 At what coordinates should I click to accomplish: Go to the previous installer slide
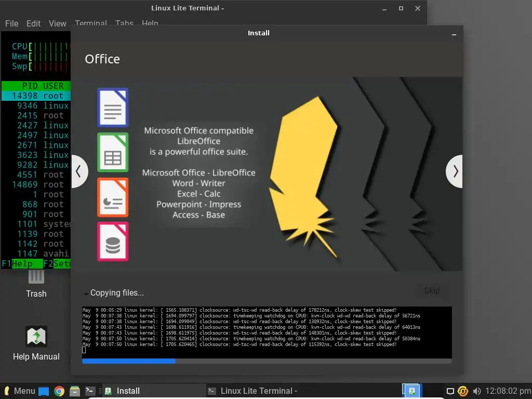[79, 171]
